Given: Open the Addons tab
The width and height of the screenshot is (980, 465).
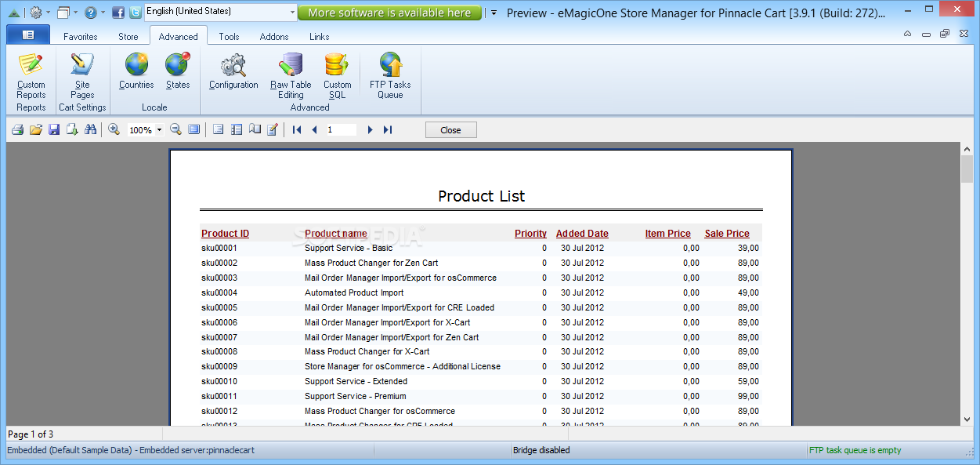Looking at the screenshot, I should pos(274,36).
